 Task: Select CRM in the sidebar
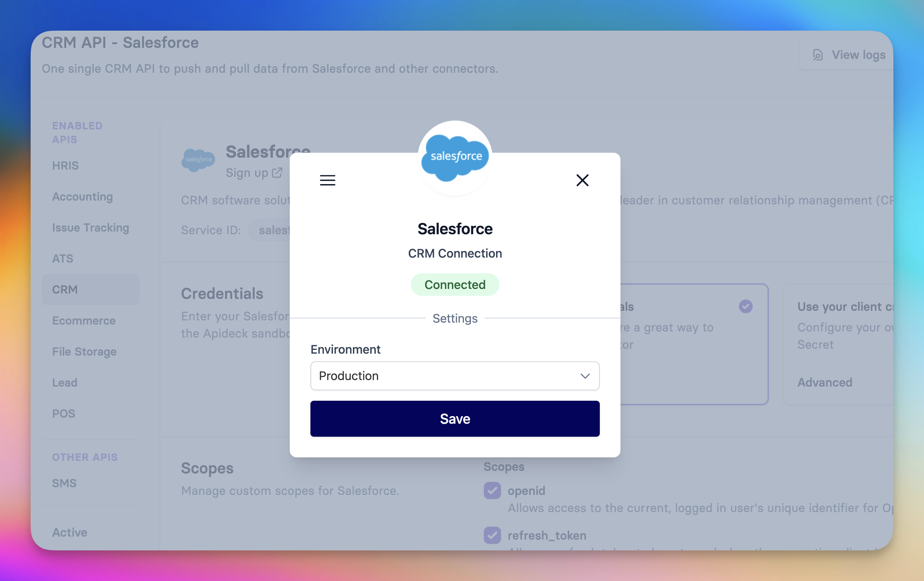[x=65, y=289]
